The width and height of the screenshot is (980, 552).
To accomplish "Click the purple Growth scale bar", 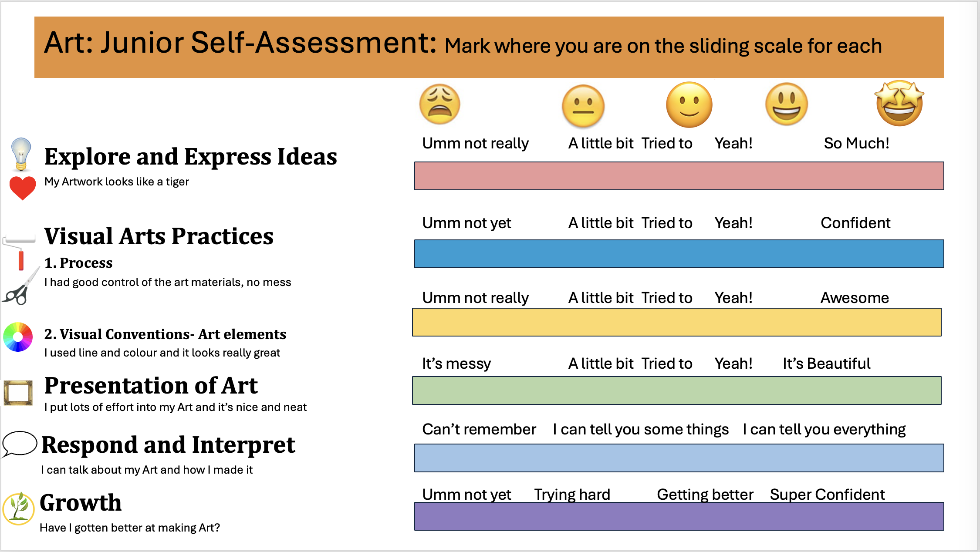I will tap(679, 516).
